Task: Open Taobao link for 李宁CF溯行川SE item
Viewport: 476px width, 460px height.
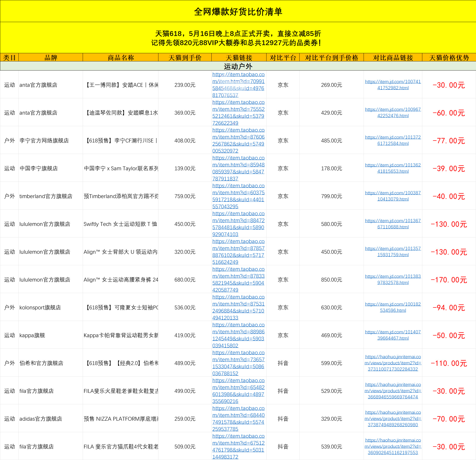Action: (x=238, y=141)
